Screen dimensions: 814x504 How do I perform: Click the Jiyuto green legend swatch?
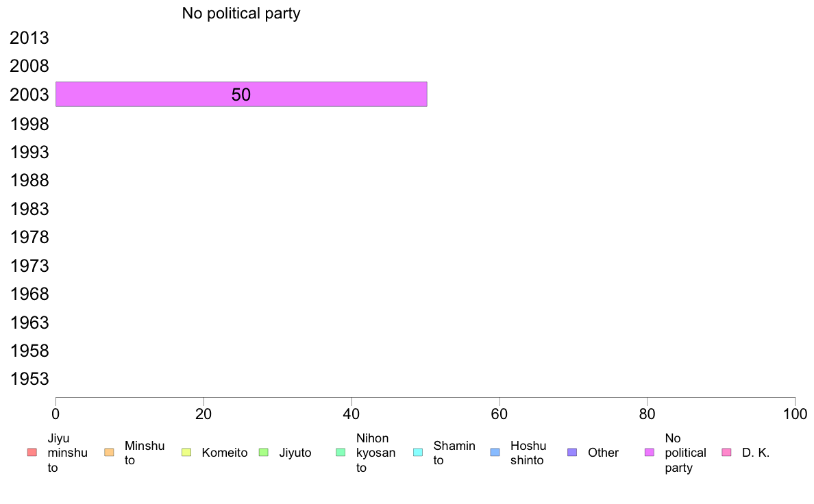point(264,453)
